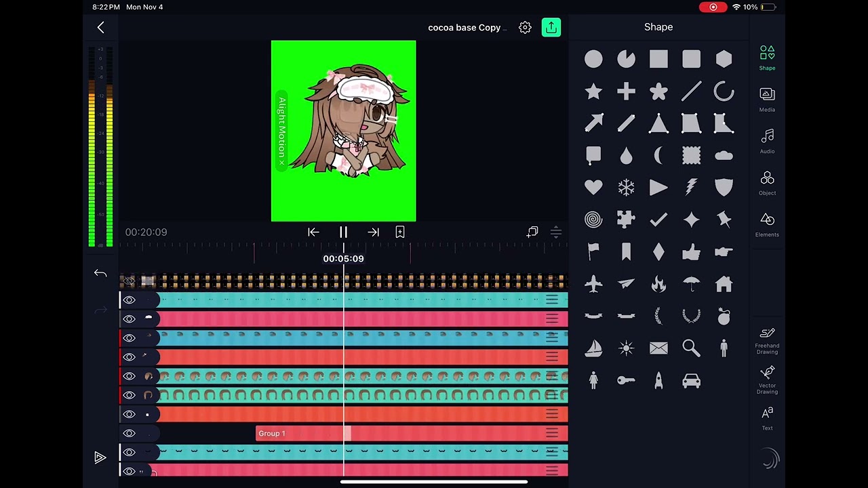Open the menu of the Group 1 layer
The height and width of the screenshot is (488, 868).
551,433
